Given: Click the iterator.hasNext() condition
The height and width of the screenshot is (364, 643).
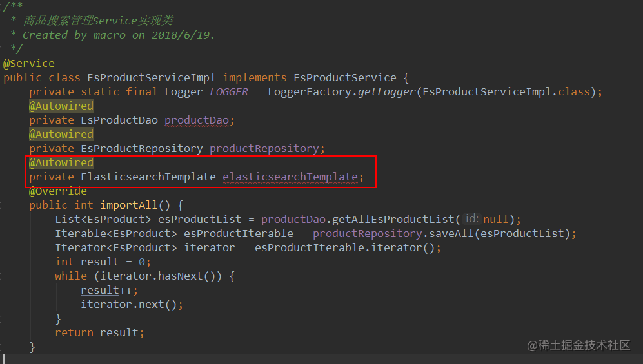Looking at the screenshot, I should point(158,276).
